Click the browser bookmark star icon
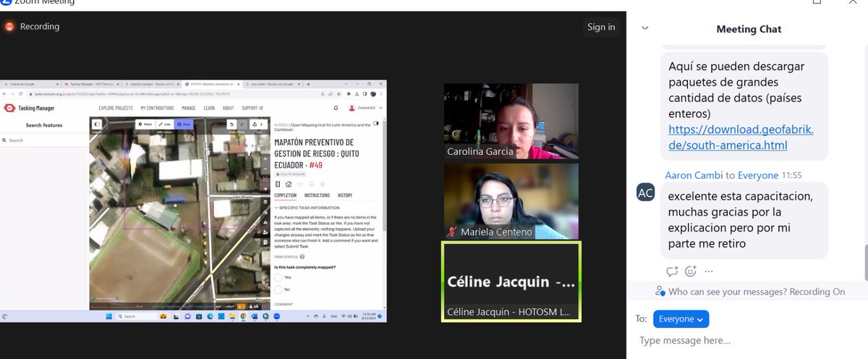 339,94
